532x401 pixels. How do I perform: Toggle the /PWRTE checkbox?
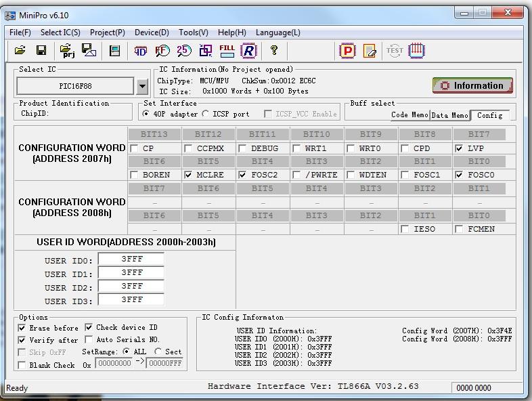click(296, 175)
